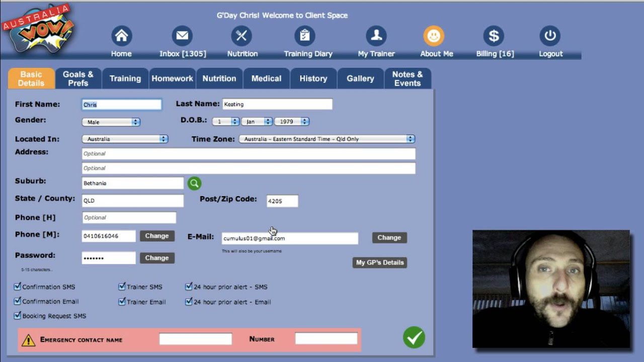This screenshot has height=362, width=644.
Task: Open the Time Zone dropdown
Action: click(327, 139)
